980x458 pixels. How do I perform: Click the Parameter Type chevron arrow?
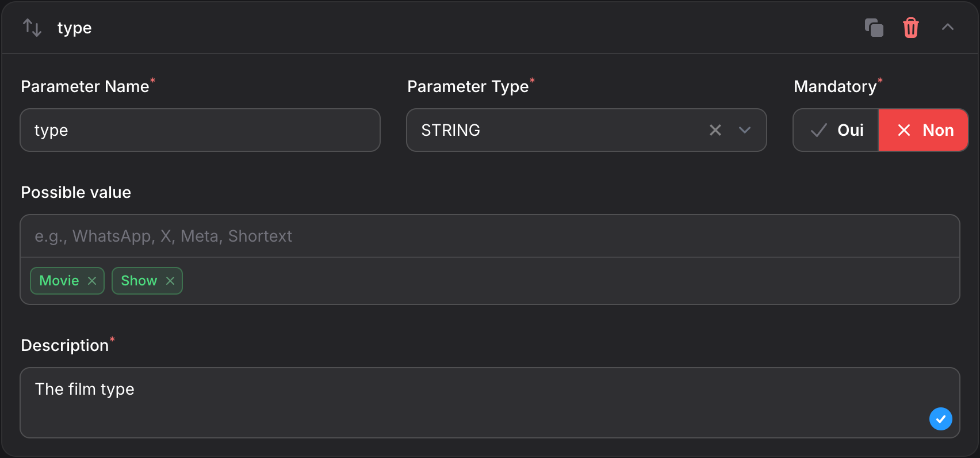(745, 130)
